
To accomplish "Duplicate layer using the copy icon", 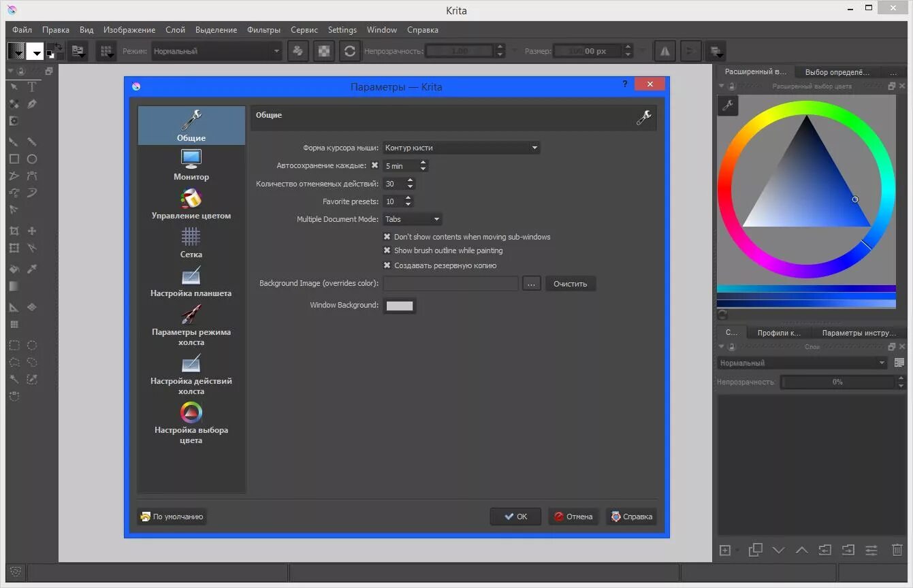I will (x=755, y=550).
